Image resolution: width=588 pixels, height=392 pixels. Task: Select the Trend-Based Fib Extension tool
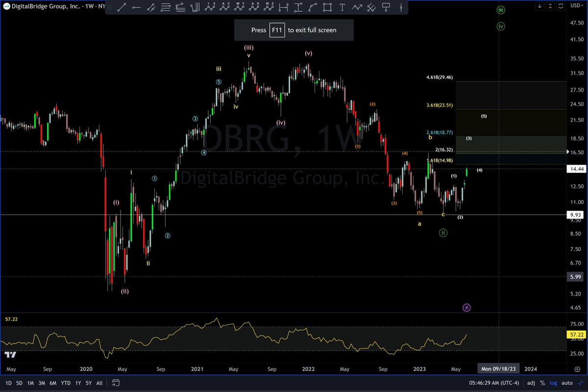[x=180, y=7]
